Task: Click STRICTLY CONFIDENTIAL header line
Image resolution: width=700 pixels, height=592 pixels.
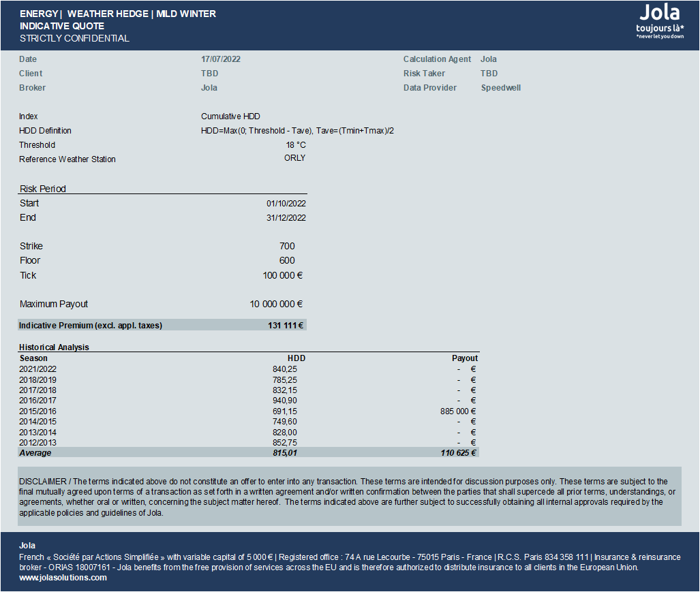Action: [74, 38]
